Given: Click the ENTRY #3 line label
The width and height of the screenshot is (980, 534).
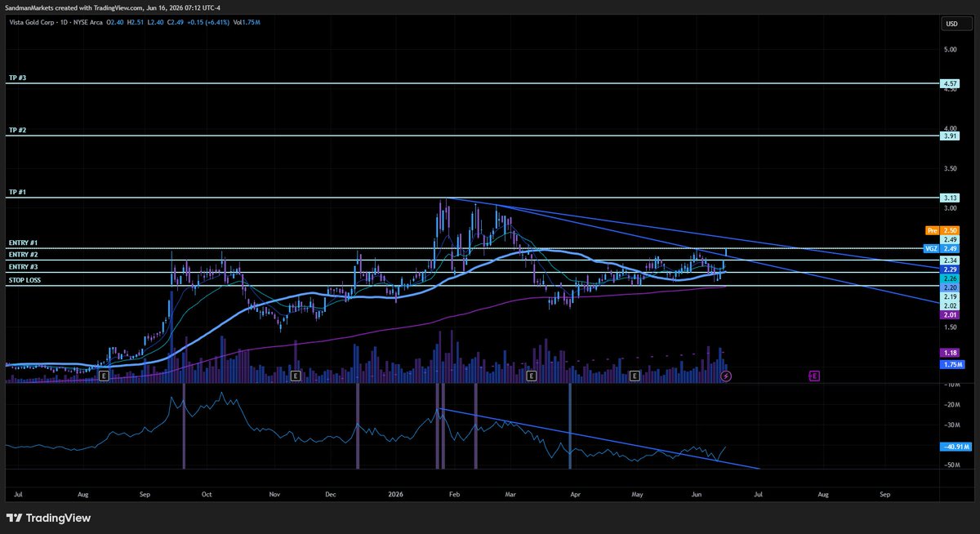Looking at the screenshot, I should [23, 267].
